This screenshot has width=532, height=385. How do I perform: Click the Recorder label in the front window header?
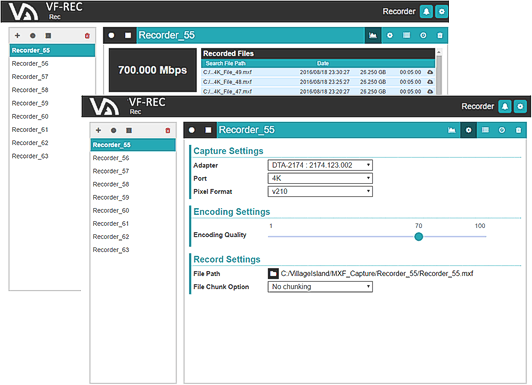point(477,107)
